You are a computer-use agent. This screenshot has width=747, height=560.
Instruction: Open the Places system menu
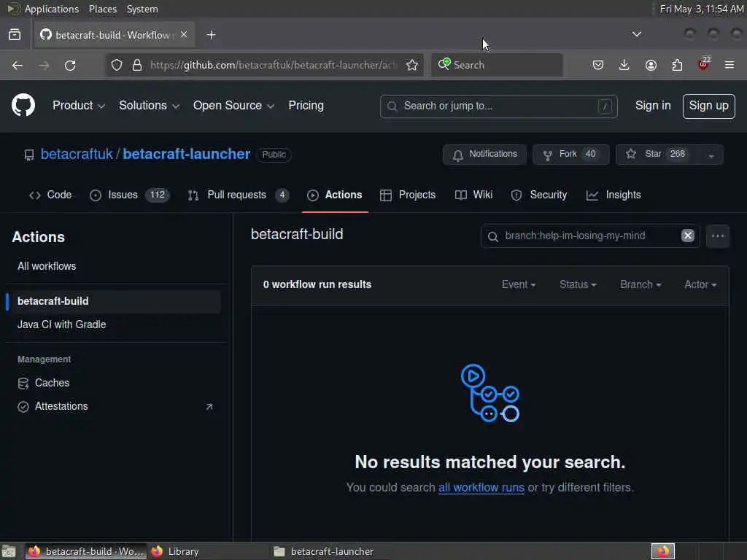tap(102, 9)
